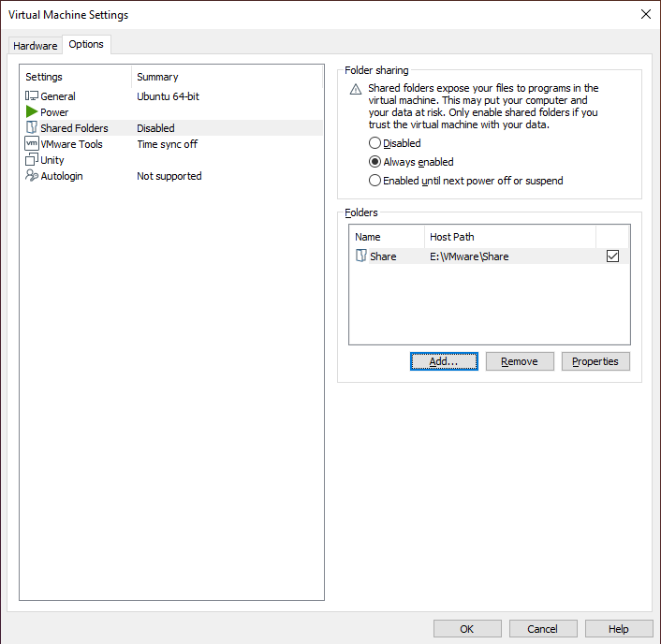Image resolution: width=661 pixels, height=644 pixels.
Task: Confirm settings with OK
Action: [x=467, y=629]
